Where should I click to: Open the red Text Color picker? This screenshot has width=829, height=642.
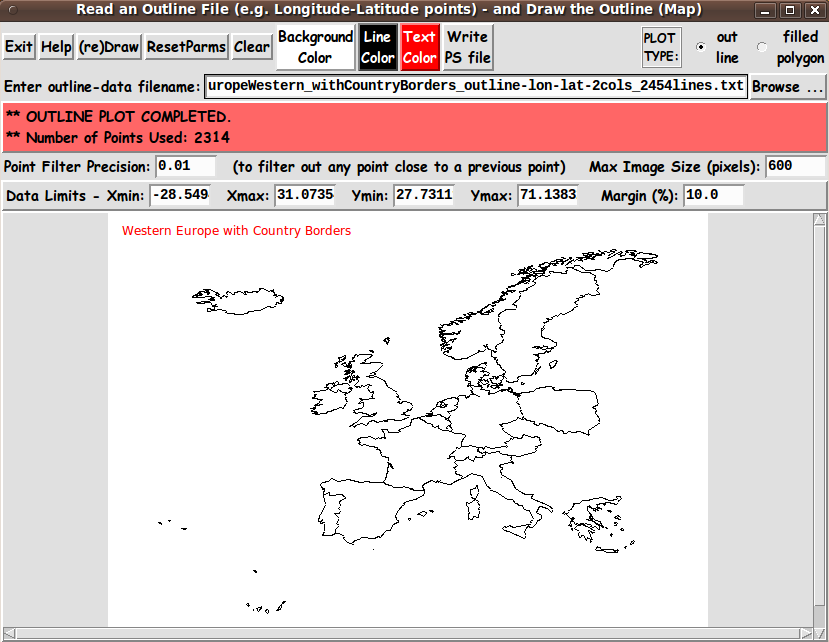point(420,47)
